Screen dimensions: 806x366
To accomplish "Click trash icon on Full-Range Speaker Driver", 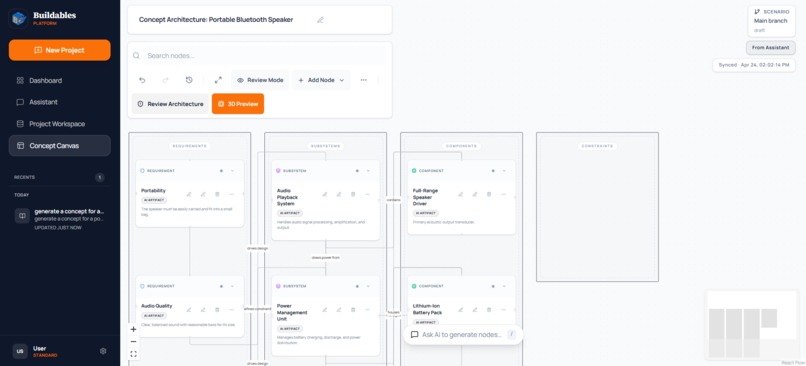I will point(489,194).
